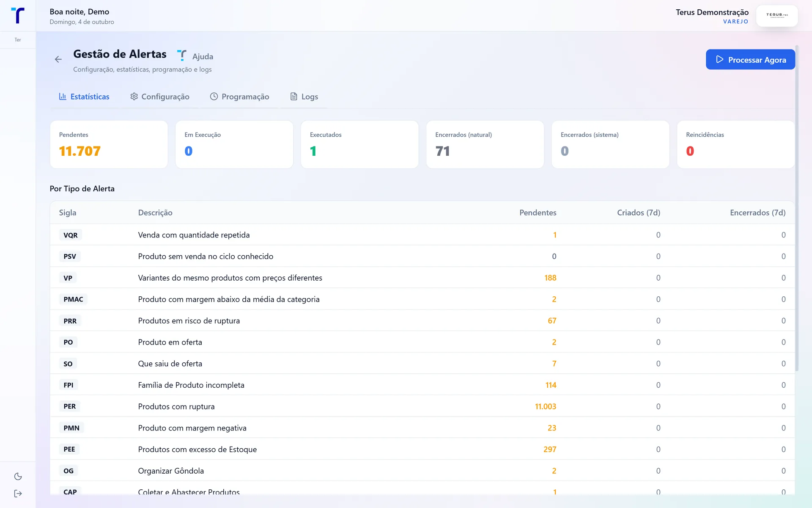Click the Encerrados (natural) card
Screen dimensions: 812x508
tap(485, 144)
